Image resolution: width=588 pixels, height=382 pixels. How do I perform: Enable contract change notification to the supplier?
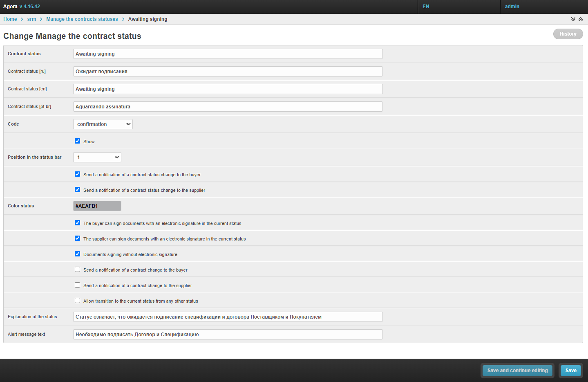[x=77, y=285]
